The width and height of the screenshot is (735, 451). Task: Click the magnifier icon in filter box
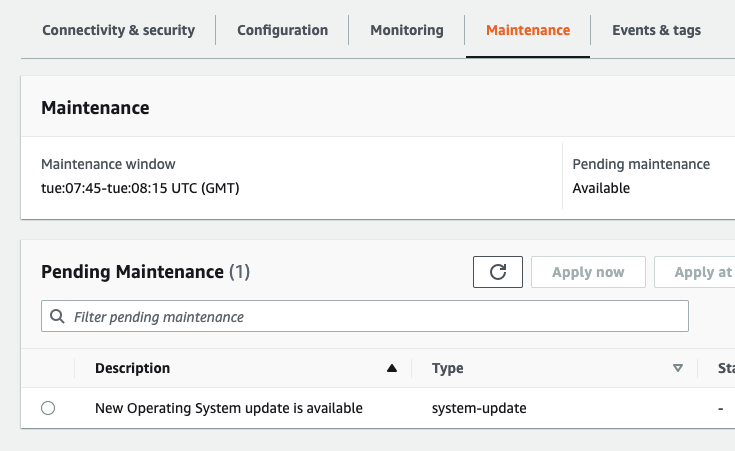[57, 317]
